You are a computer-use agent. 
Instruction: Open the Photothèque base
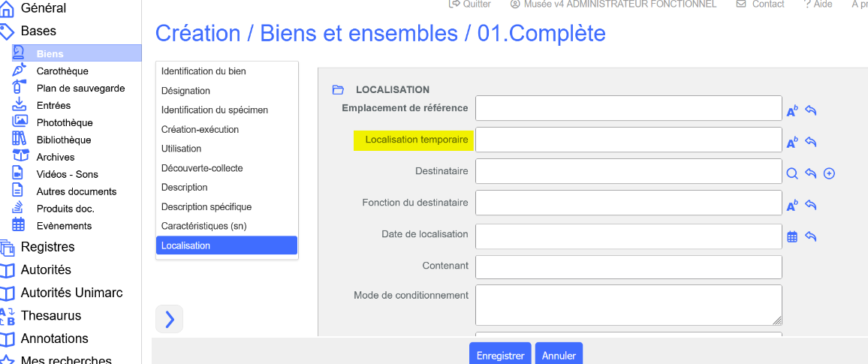pyautogui.click(x=65, y=123)
